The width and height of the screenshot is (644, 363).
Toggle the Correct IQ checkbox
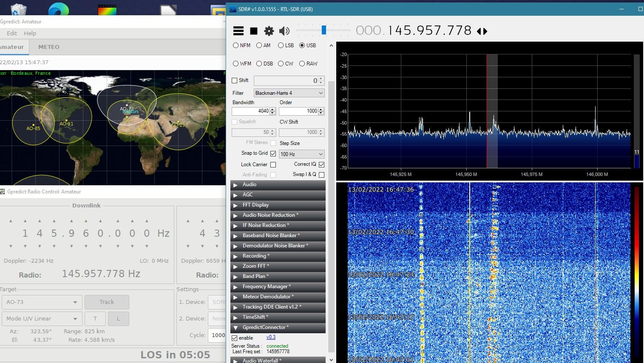pos(321,164)
